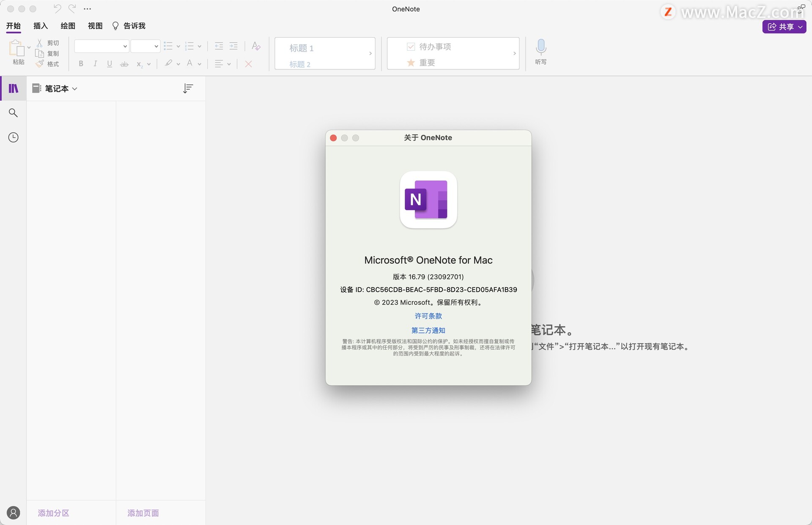
Task: Open the font size combo box
Action: [145, 46]
